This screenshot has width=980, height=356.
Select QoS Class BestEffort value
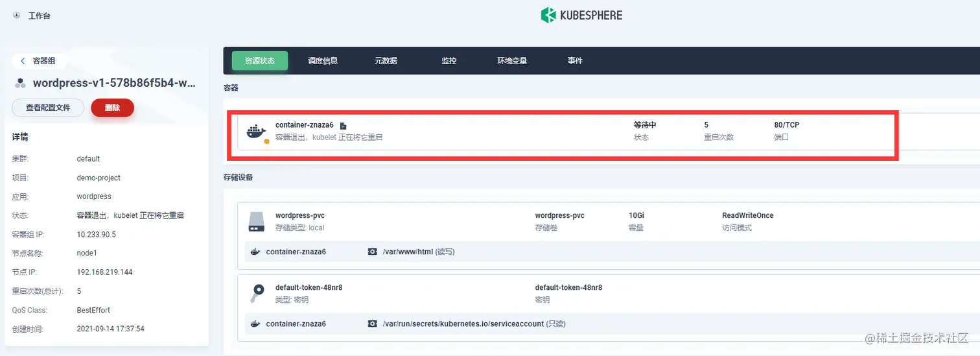93,311
